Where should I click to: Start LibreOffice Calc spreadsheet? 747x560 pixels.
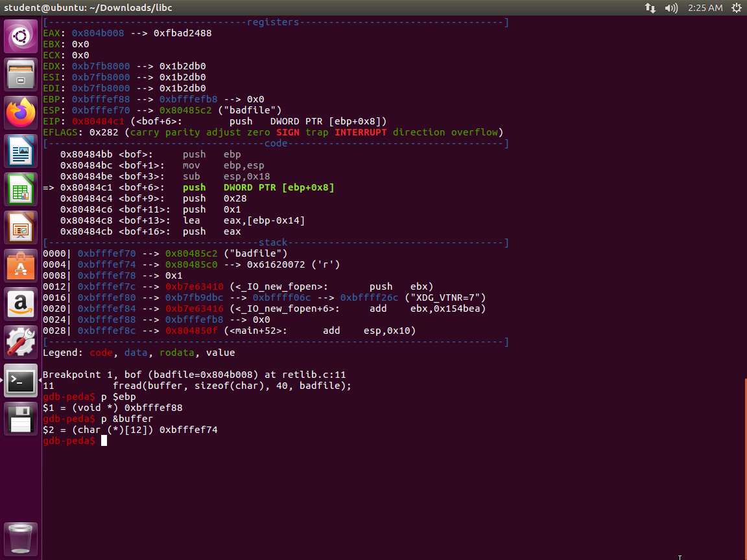coord(21,190)
